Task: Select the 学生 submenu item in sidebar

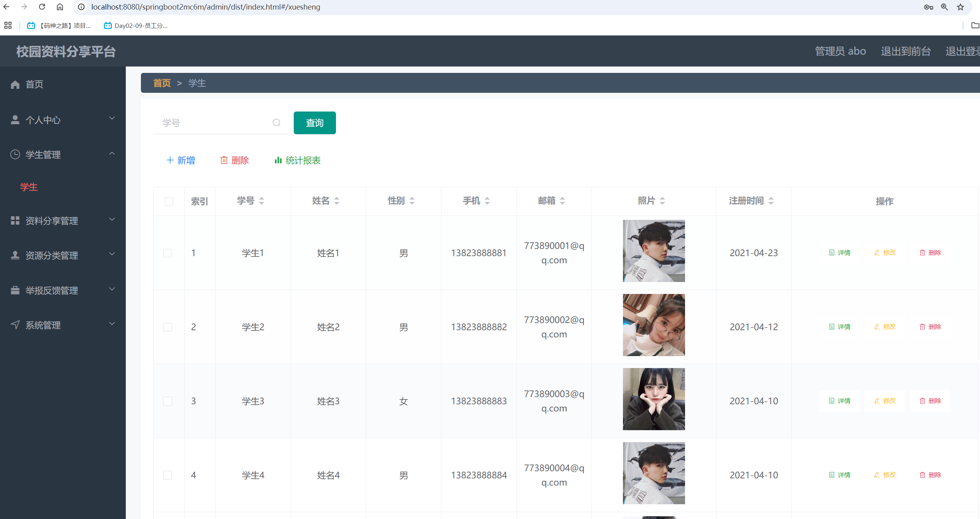Action: point(29,187)
